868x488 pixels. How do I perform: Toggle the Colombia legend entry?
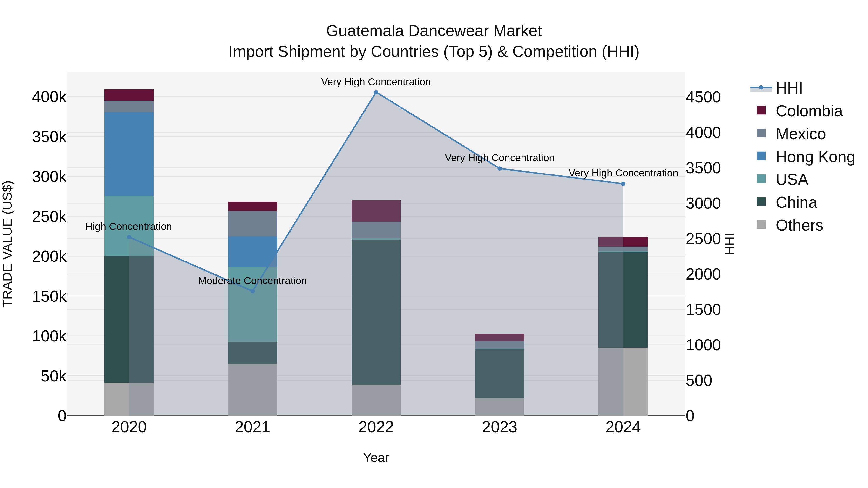[x=799, y=111]
